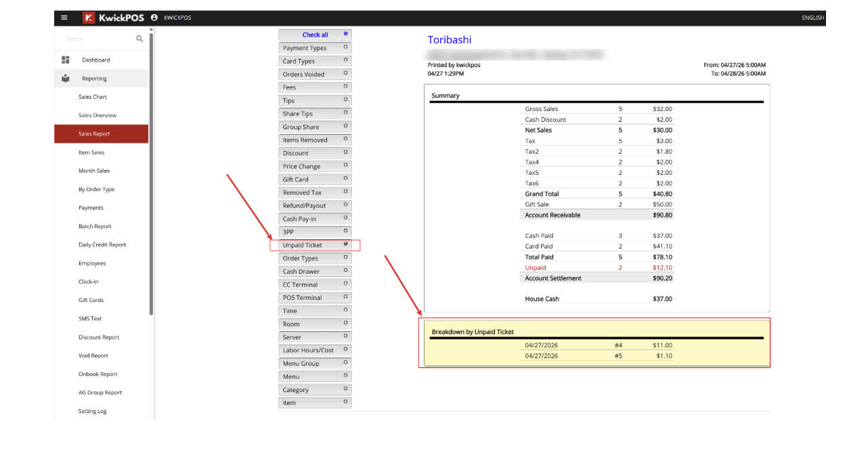Focus the sidebar Search field
This screenshot has height=451, width=868.
98,39
